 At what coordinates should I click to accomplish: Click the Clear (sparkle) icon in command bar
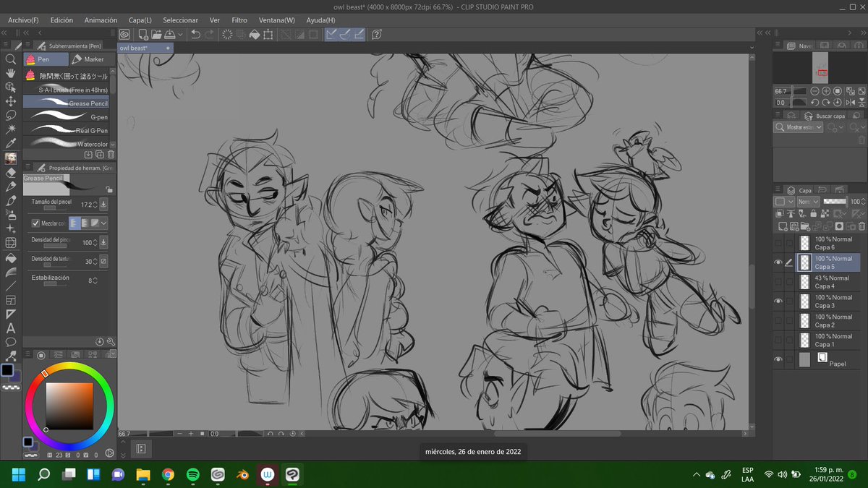click(x=227, y=34)
